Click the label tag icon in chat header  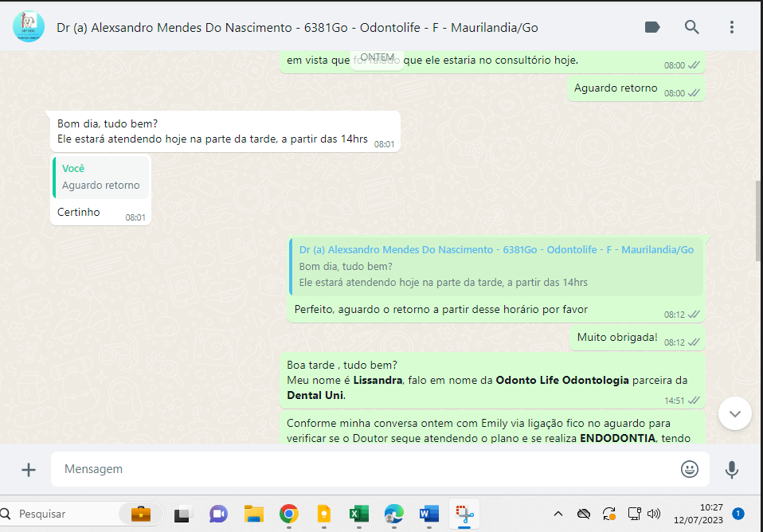652,27
